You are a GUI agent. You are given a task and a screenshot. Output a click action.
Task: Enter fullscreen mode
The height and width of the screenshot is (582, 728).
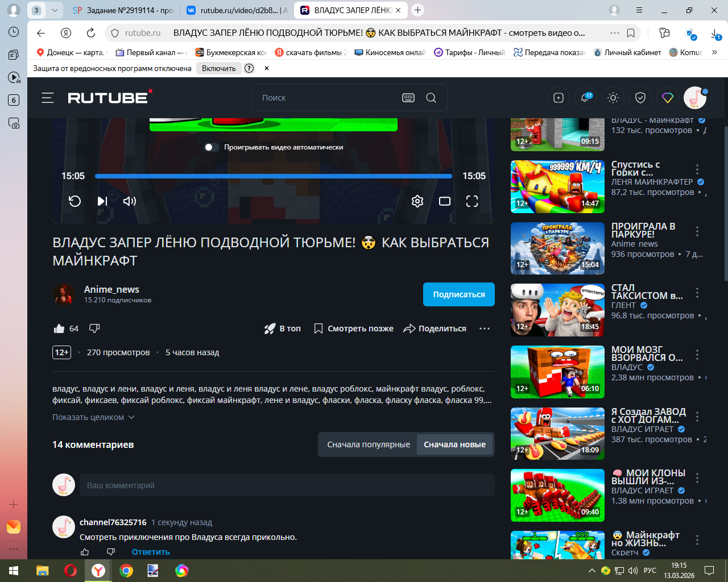pyautogui.click(x=472, y=201)
